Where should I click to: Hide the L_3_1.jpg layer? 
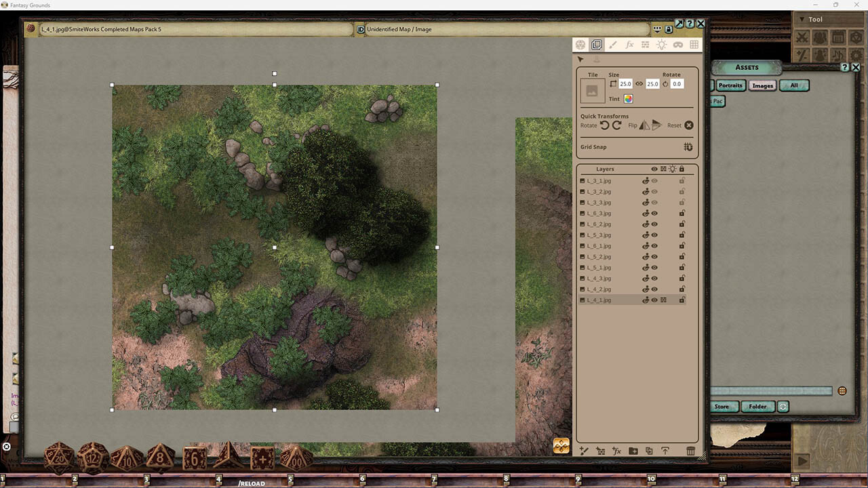pyautogui.click(x=654, y=180)
